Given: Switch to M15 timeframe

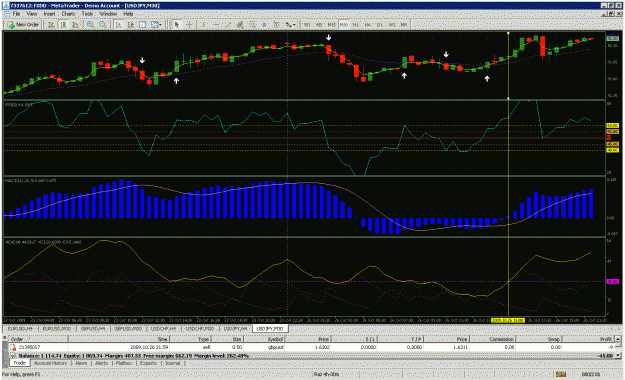Looking at the screenshot, I should click(x=332, y=25).
